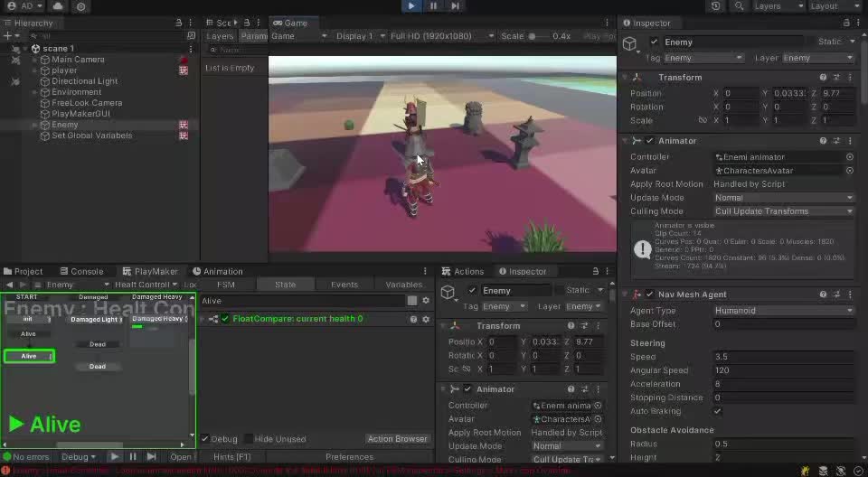
Task: Open PlayMaker Preferences
Action: tap(349, 457)
